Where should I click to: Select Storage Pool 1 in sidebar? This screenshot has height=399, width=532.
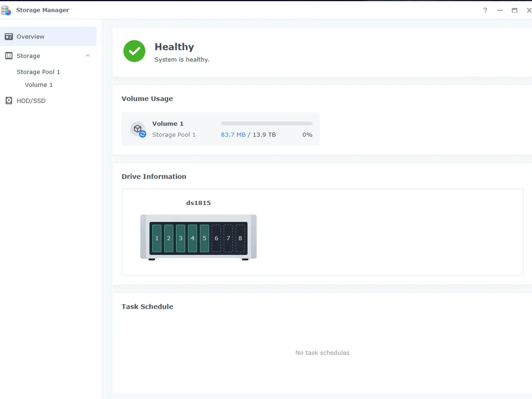(38, 72)
